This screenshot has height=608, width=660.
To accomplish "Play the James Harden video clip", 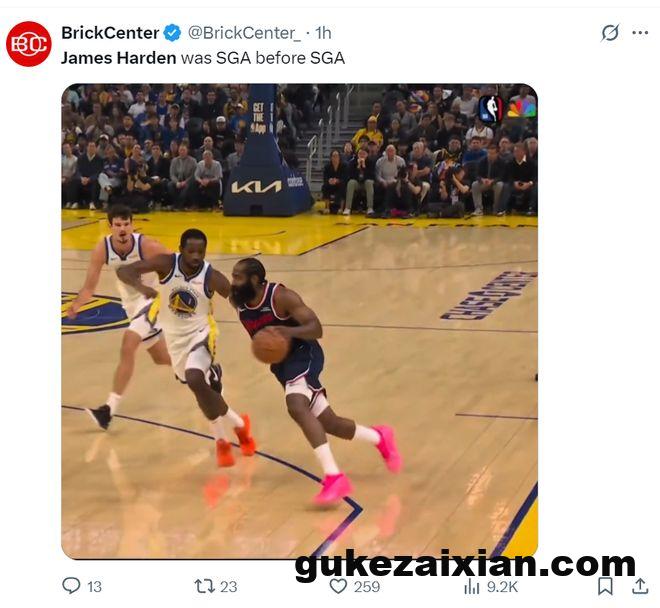I will click(x=299, y=321).
